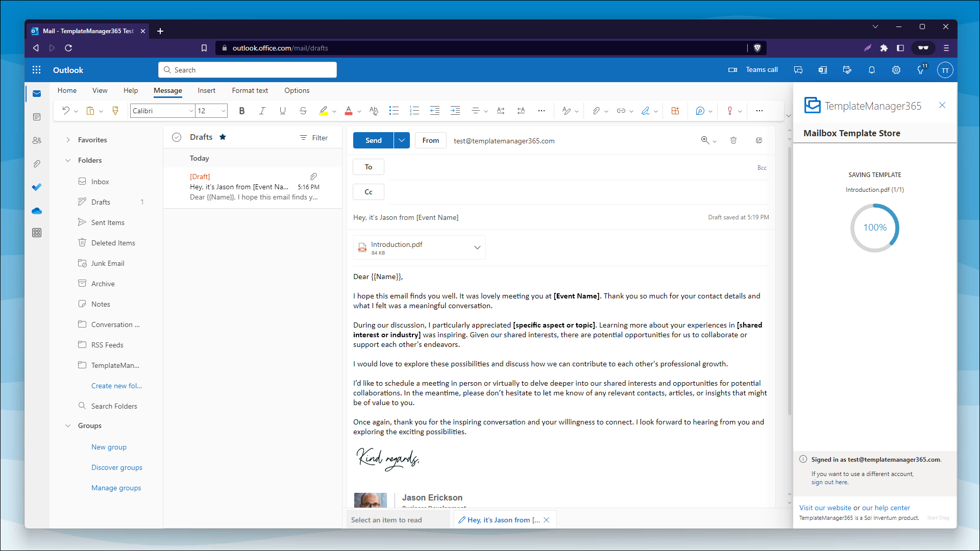Select the Insert ribbon tab

tap(207, 90)
